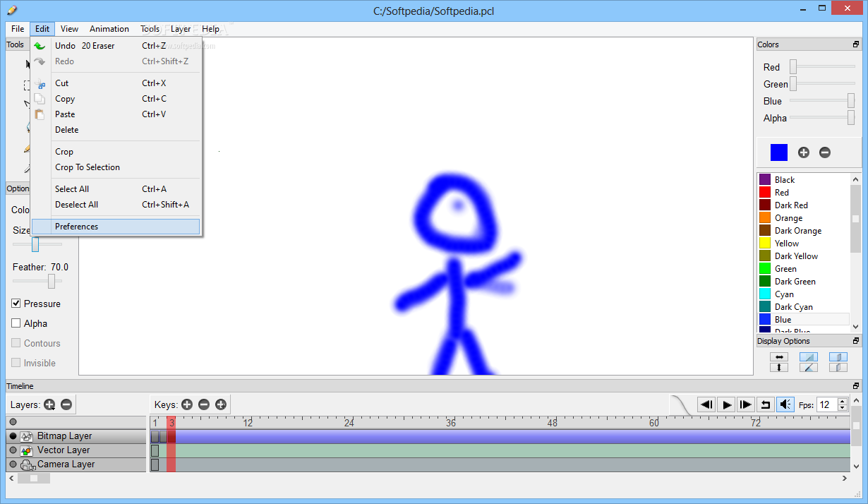
Task: Click the Camera Layer type icon
Action: click(28, 464)
